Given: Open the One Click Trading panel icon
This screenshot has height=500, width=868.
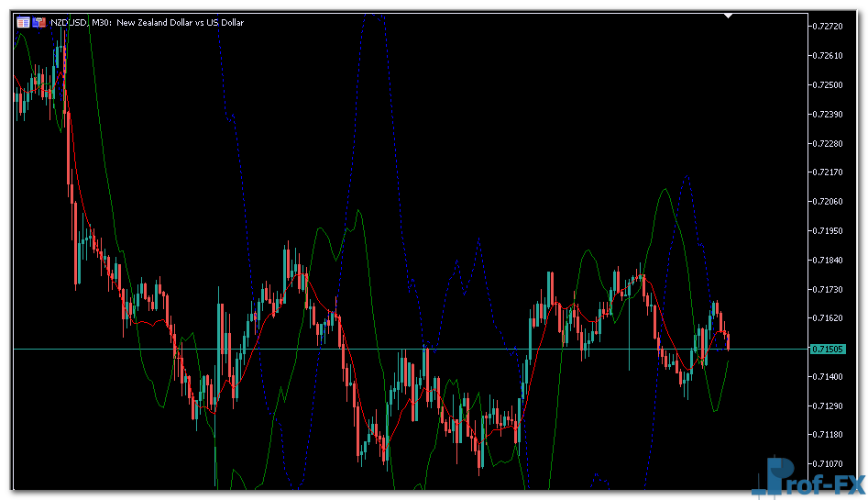Looking at the screenshot, I should click(23, 22).
